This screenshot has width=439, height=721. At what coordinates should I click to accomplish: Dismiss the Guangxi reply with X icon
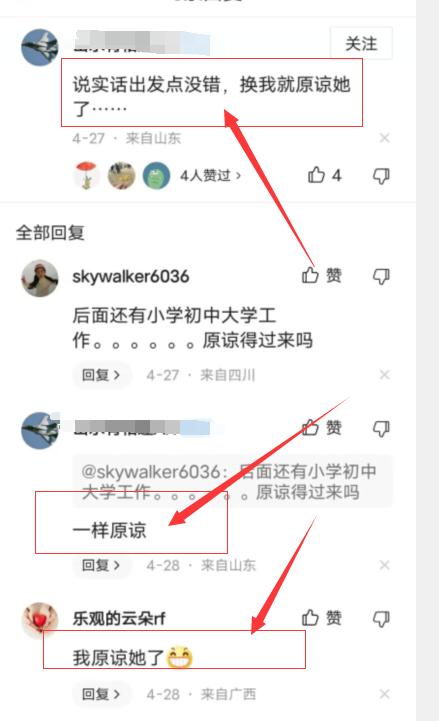(x=385, y=694)
